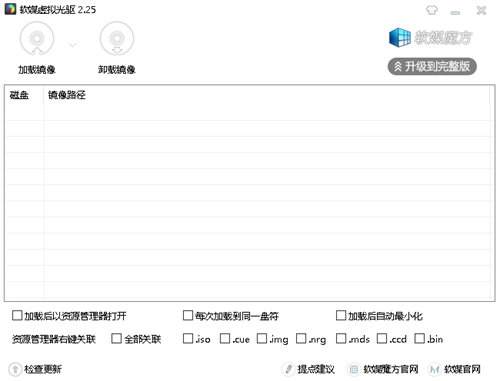Toggle 每次加载到同一盘符 checkbox
Viewport: 500px width, 381px height.
click(x=188, y=315)
